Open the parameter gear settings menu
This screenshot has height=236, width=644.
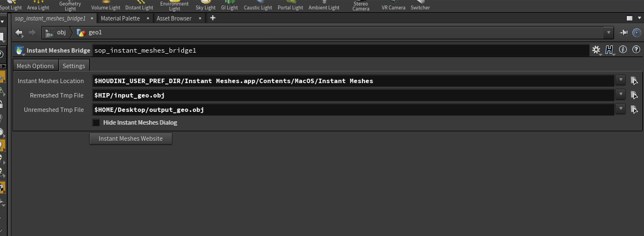click(x=596, y=50)
